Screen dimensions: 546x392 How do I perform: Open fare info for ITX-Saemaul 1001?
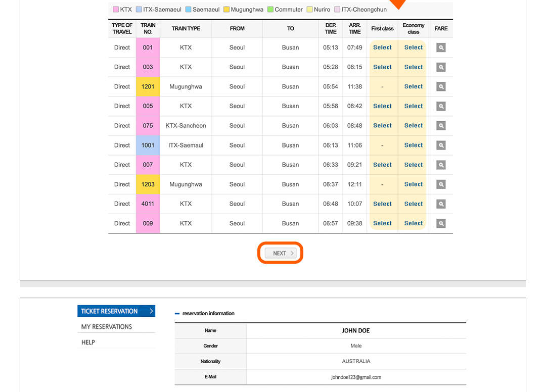(x=441, y=145)
